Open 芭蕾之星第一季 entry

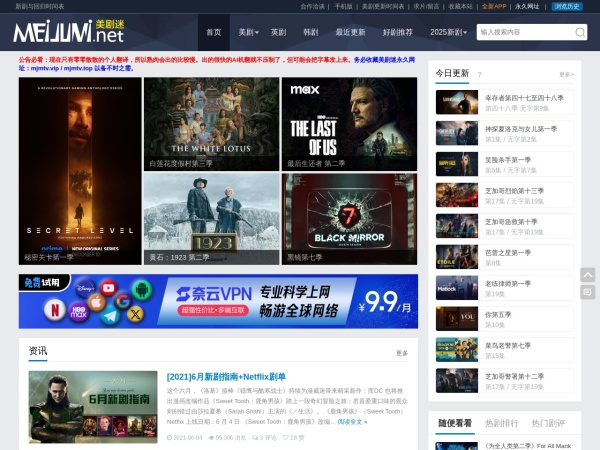505,257
